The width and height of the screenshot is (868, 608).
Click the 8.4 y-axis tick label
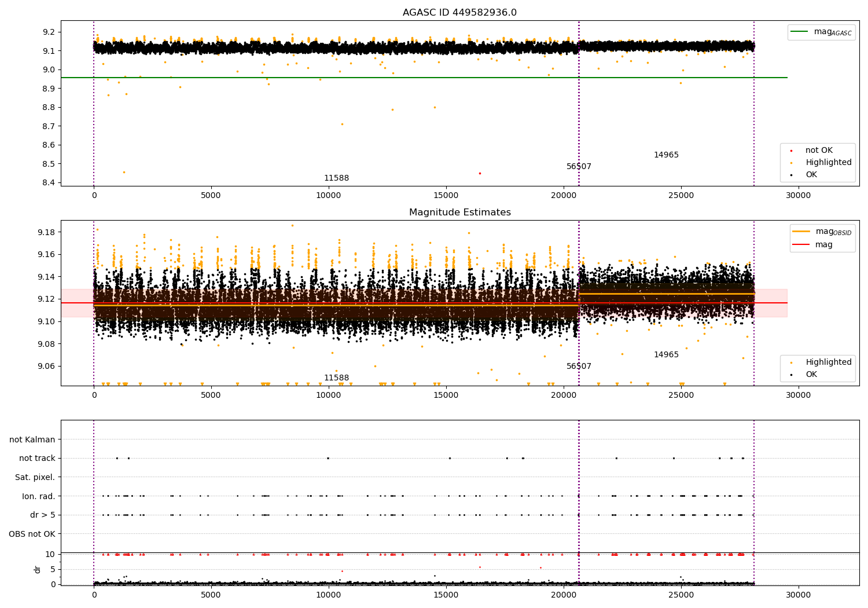tap(50, 183)
